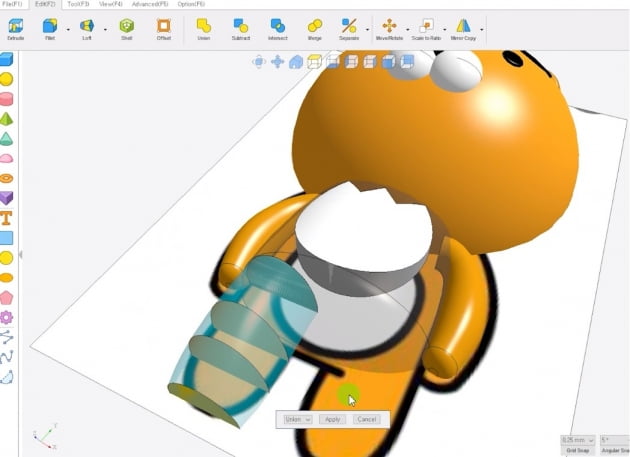The image size is (630, 457).
Task: Open the Fillet tool dropdown arrow
Action: pyautogui.click(x=68, y=30)
